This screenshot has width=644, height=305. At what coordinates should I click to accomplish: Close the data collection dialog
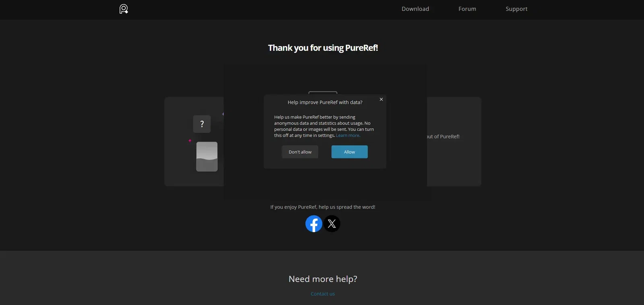(x=381, y=99)
